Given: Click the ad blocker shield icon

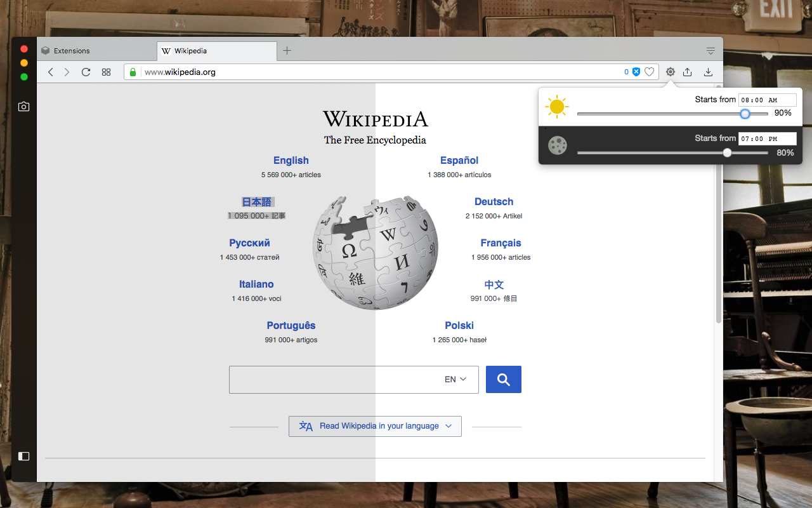Looking at the screenshot, I should pos(636,72).
